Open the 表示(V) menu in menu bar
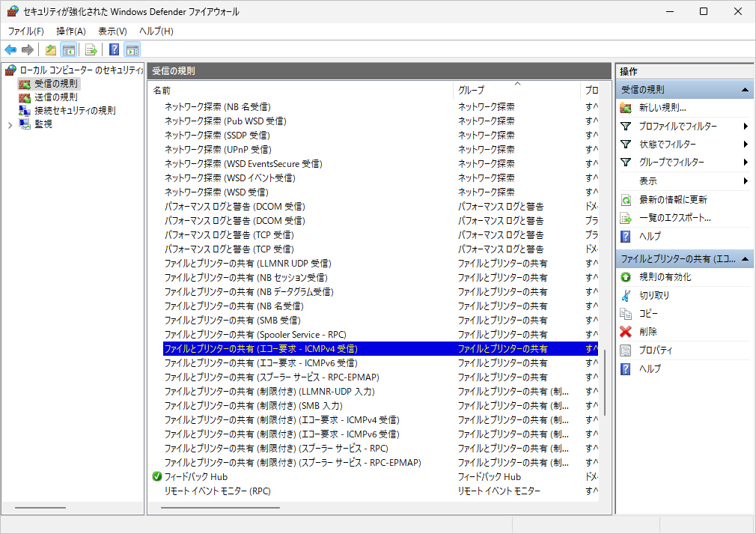 pos(112,31)
